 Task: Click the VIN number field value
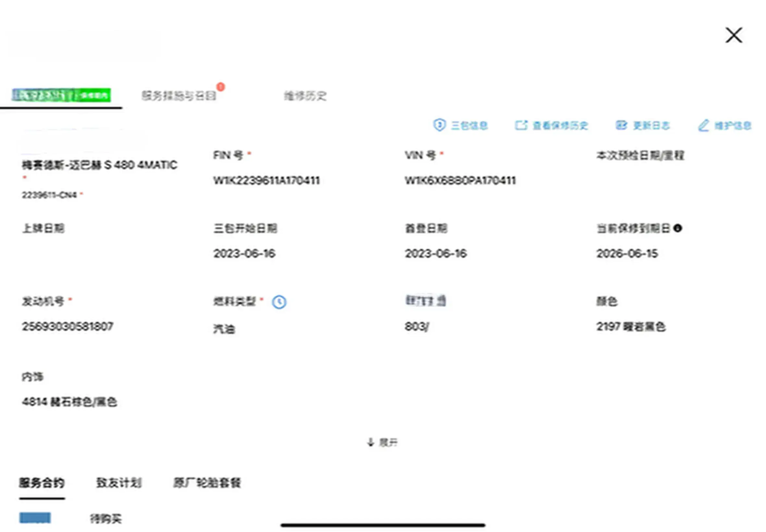pos(460,181)
